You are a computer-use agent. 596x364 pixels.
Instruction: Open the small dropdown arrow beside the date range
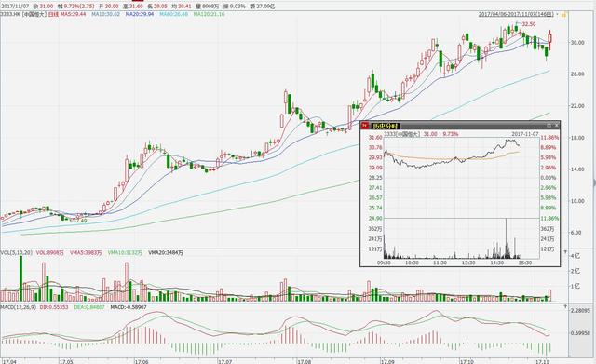(x=558, y=15)
